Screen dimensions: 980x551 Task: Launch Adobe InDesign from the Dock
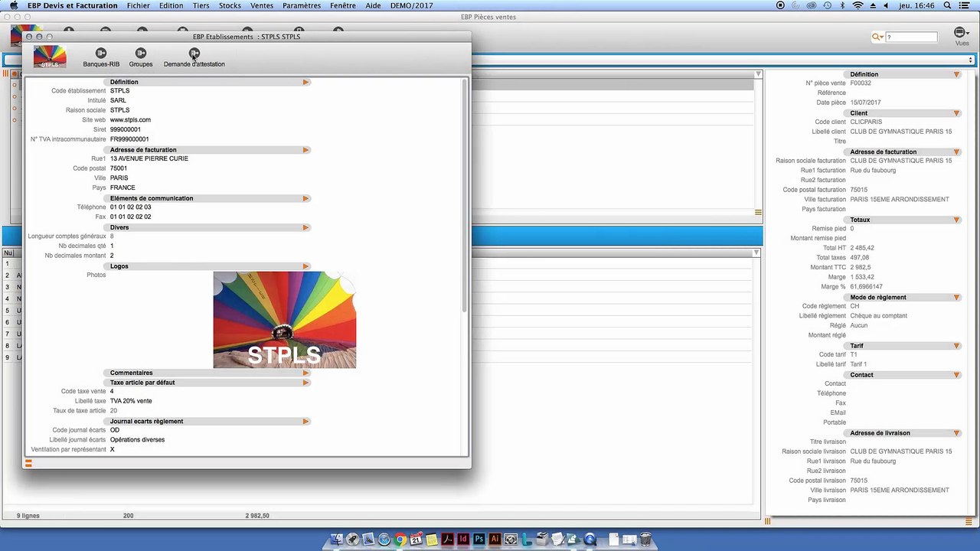(463, 540)
